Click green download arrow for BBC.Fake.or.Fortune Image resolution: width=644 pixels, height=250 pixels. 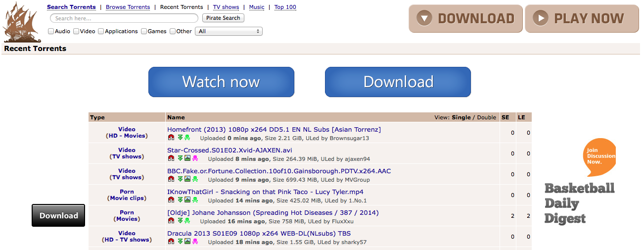[x=180, y=180]
